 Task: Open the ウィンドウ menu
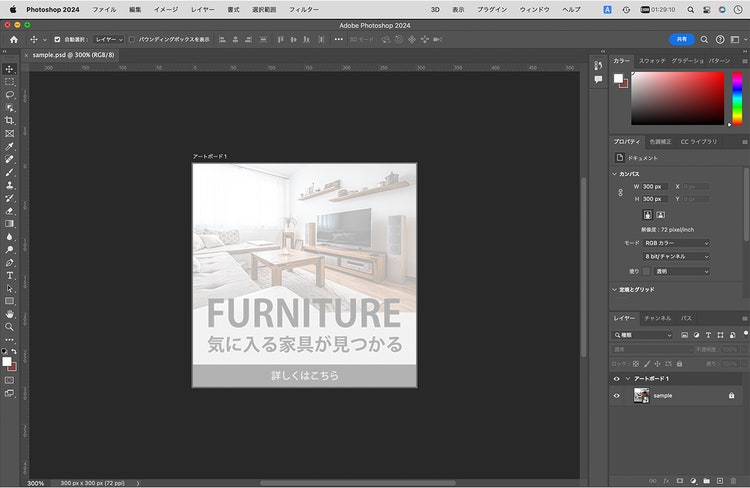tap(534, 10)
